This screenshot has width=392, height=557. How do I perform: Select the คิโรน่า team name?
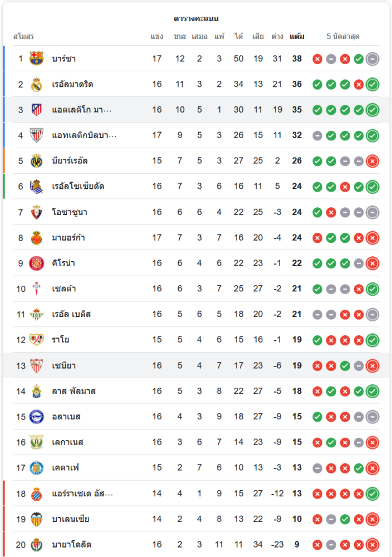63,263
